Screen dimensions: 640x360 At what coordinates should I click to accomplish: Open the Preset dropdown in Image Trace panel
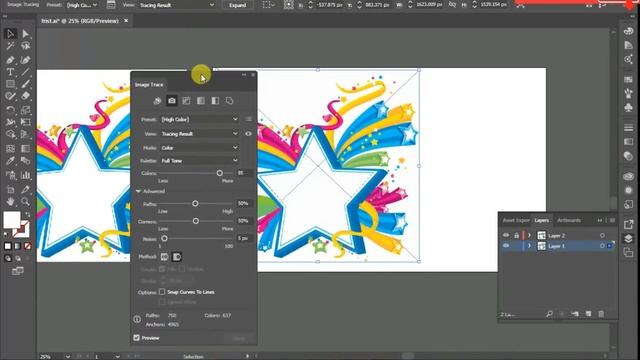pos(200,119)
